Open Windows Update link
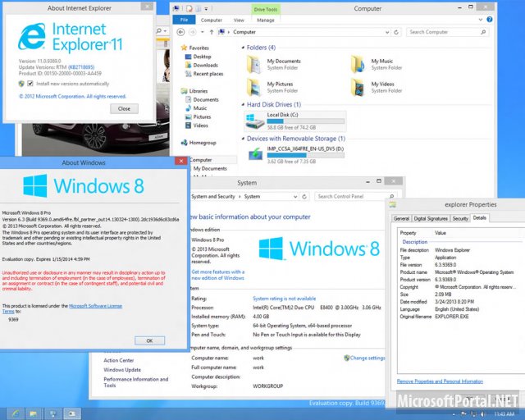The image size is (525, 420). (122, 370)
